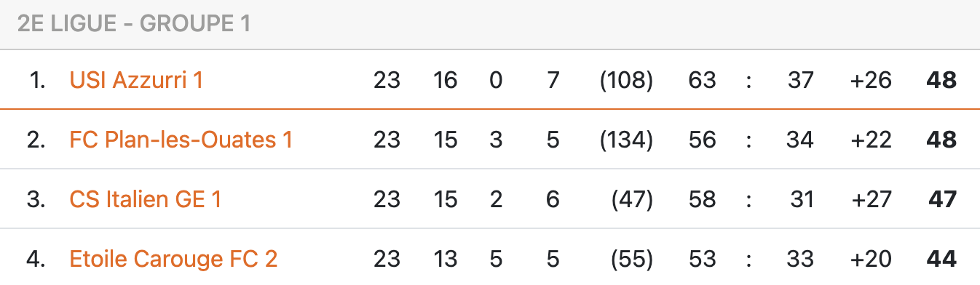
Task: Click the (55) value in Etoile Carouge row
Action: click(x=632, y=258)
